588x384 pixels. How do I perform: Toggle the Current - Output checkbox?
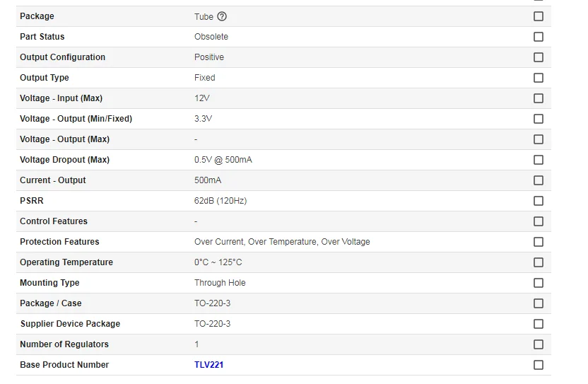[x=539, y=180]
